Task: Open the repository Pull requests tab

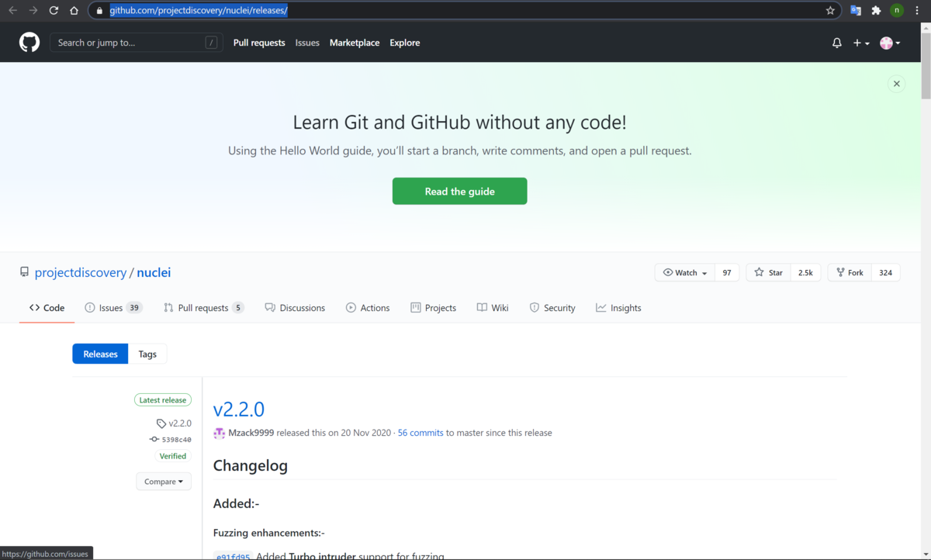Action: (203, 308)
